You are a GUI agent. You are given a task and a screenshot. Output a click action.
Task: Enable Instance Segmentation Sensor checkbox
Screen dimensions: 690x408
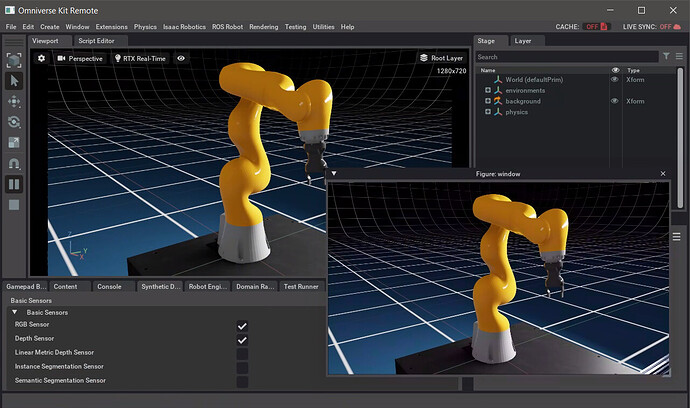242,368
